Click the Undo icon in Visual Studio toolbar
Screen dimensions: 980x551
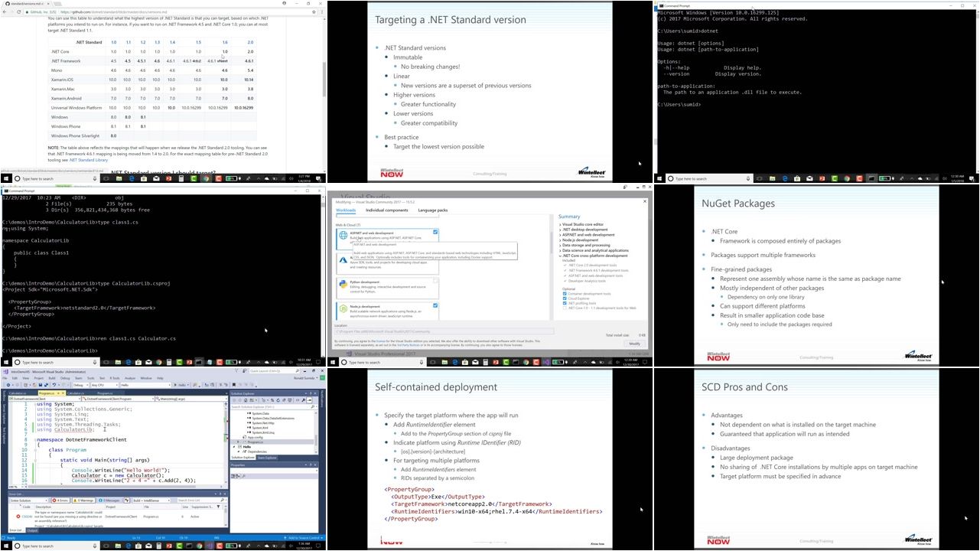(x=54, y=385)
